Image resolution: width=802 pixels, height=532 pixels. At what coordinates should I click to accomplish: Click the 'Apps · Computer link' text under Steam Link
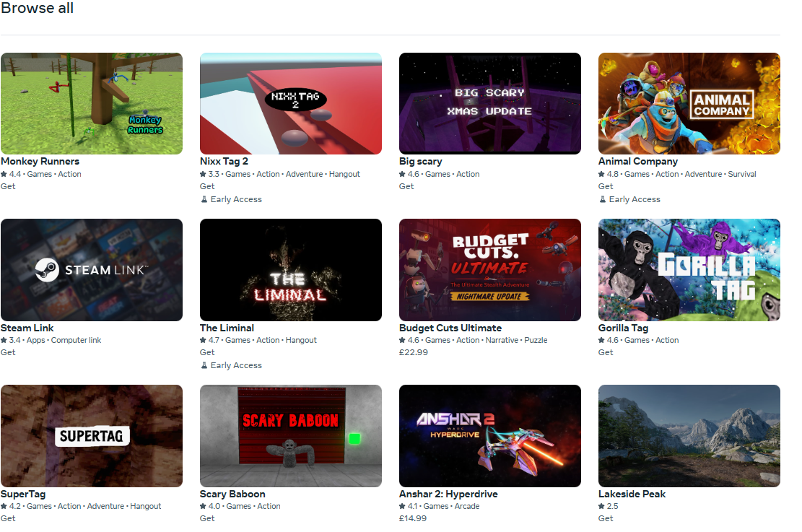[64, 340]
